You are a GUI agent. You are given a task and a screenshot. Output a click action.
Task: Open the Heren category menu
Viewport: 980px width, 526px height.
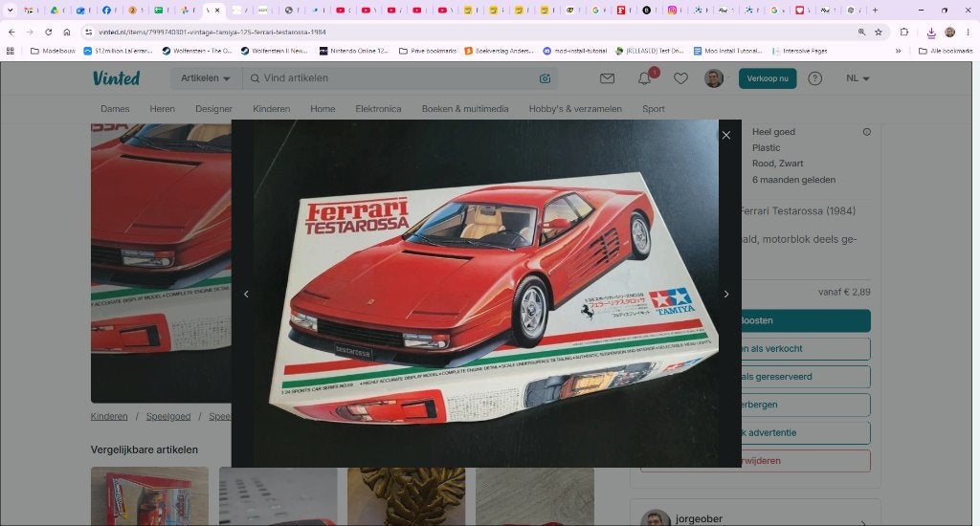162,109
